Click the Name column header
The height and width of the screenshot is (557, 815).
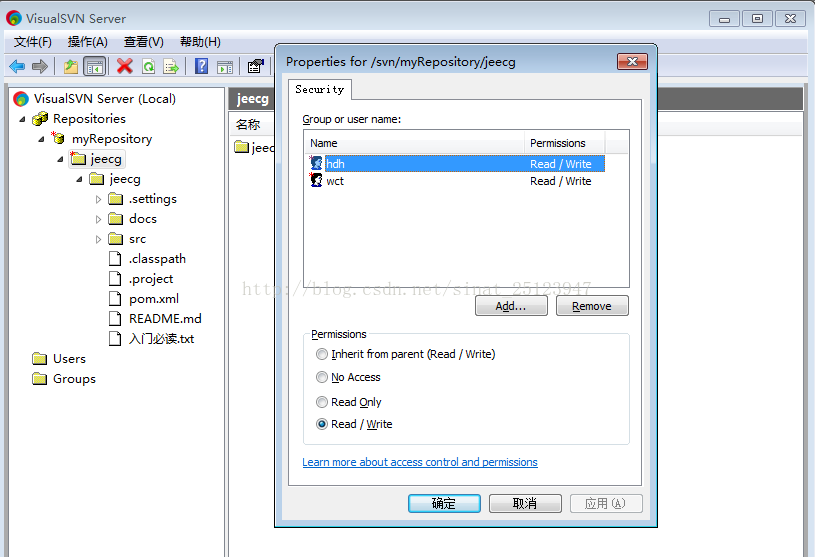click(x=414, y=143)
